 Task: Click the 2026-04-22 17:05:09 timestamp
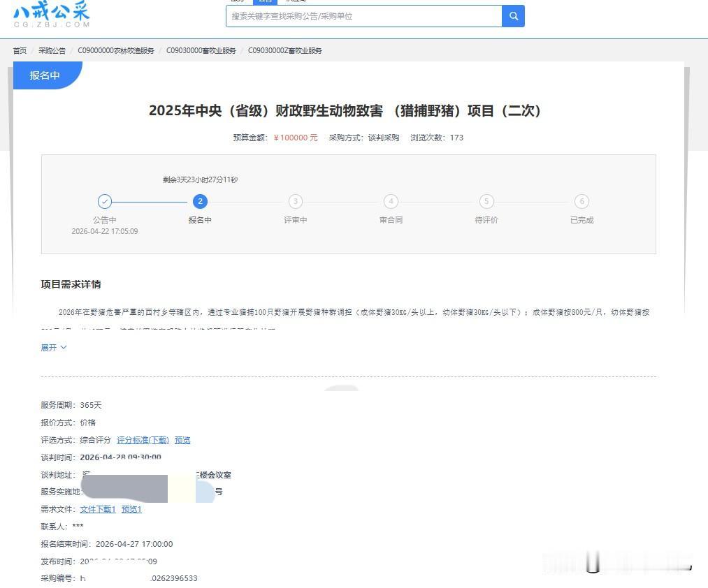[105, 231]
